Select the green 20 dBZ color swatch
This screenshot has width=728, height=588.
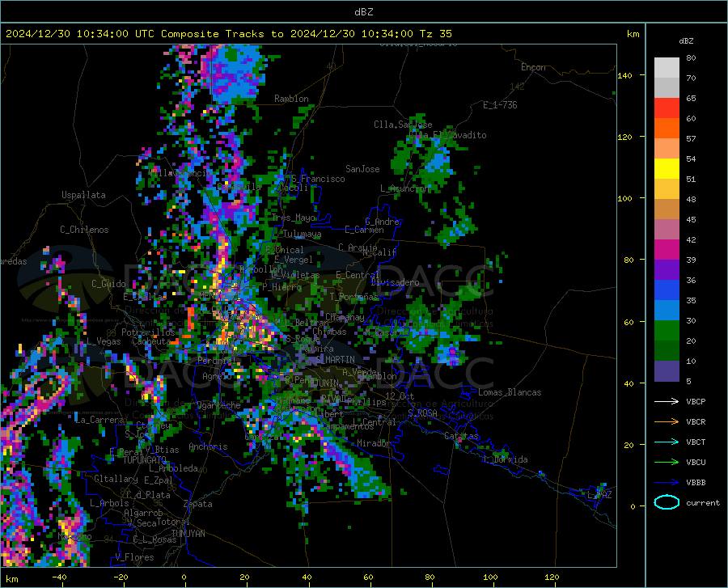[667, 331]
